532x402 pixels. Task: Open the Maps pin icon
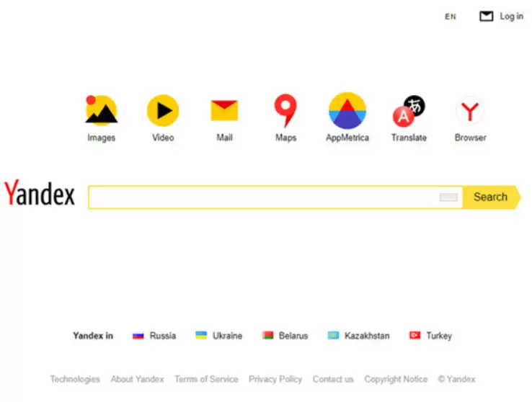coord(285,111)
